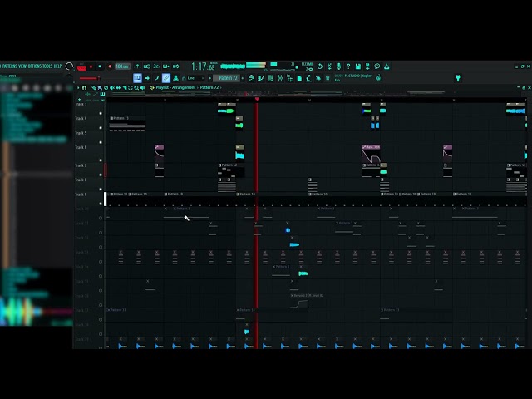The width and height of the screenshot is (532, 399).
Task: Click the undo history circular icon
Action: coord(319,66)
